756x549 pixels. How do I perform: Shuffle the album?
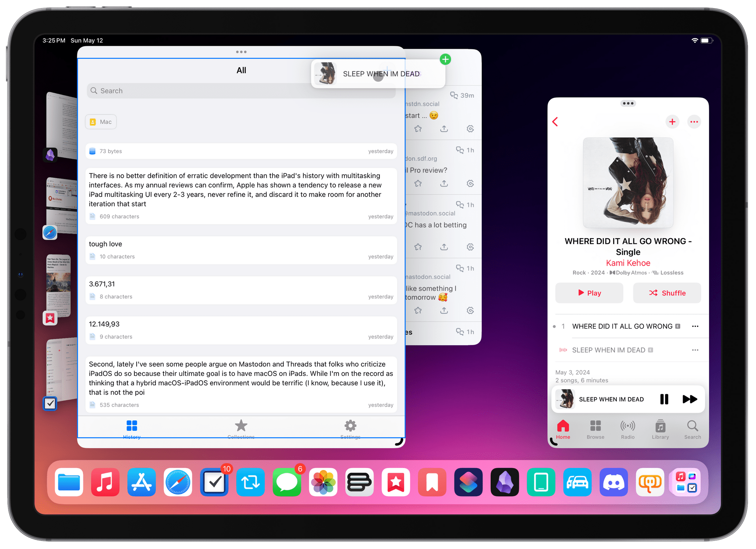tap(667, 293)
